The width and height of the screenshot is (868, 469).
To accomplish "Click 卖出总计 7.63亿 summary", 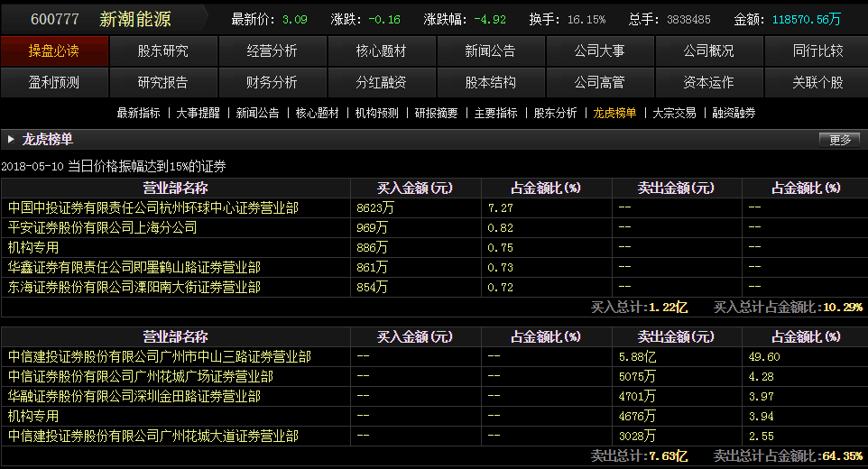I will pyautogui.click(x=640, y=456).
